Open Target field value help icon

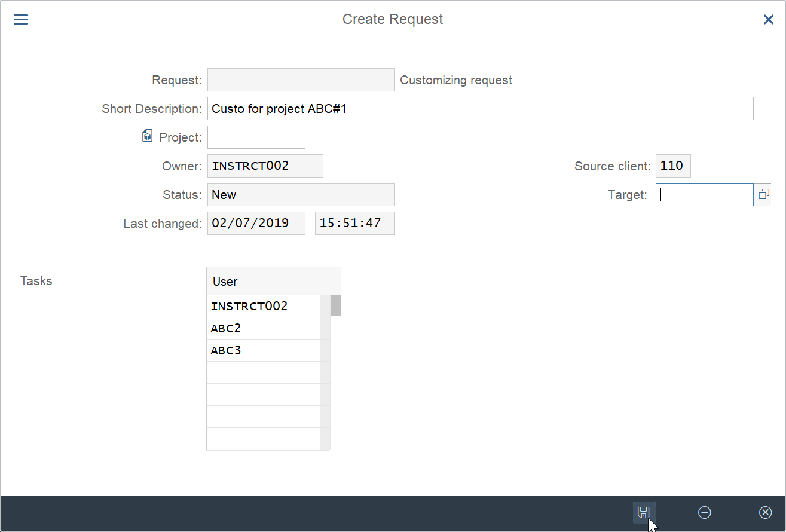[x=763, y=194]
